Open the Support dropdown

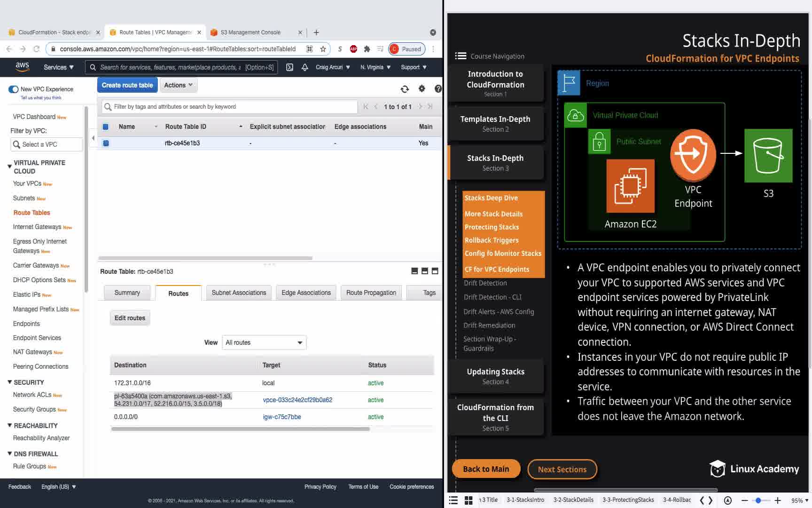click(x=414, y=67)
